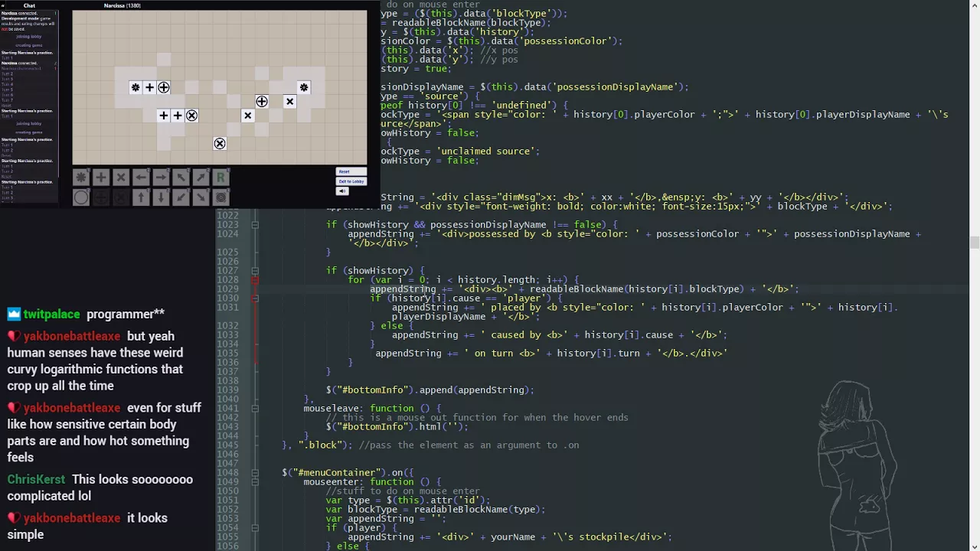Click line number 1039 in the gutter
The width and height of the screenshot is (980, 551).
pos(227,390)
